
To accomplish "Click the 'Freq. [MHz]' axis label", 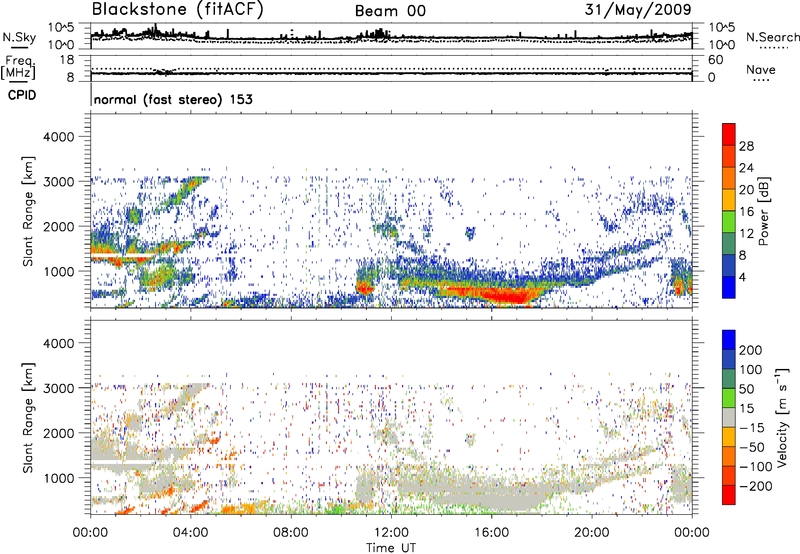I will (18, 68).
